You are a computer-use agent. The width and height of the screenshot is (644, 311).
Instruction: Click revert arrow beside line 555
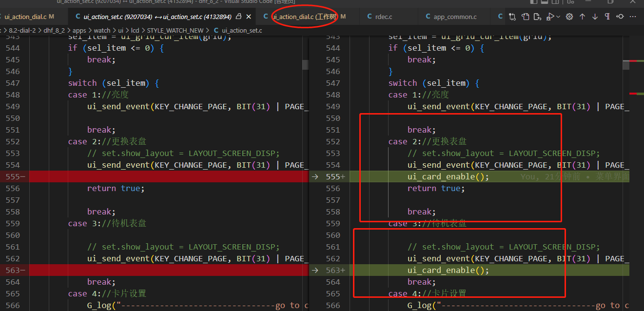(x=315, y=176)
